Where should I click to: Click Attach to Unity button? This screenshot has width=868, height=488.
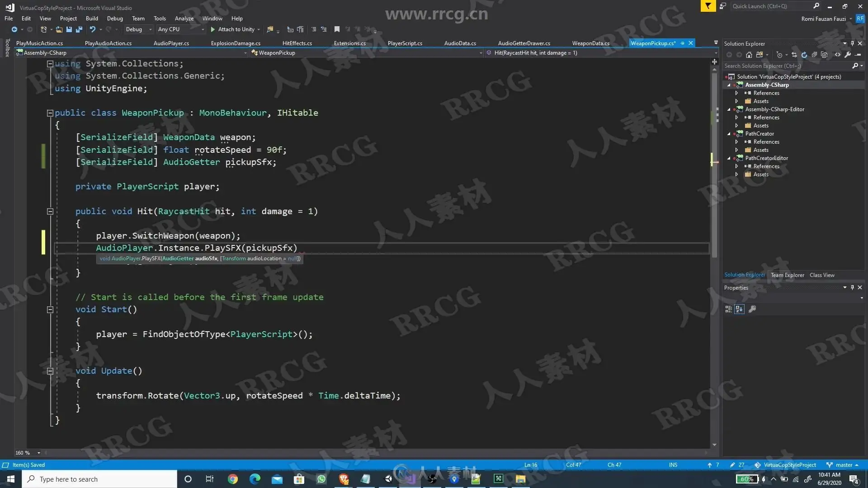232,29
